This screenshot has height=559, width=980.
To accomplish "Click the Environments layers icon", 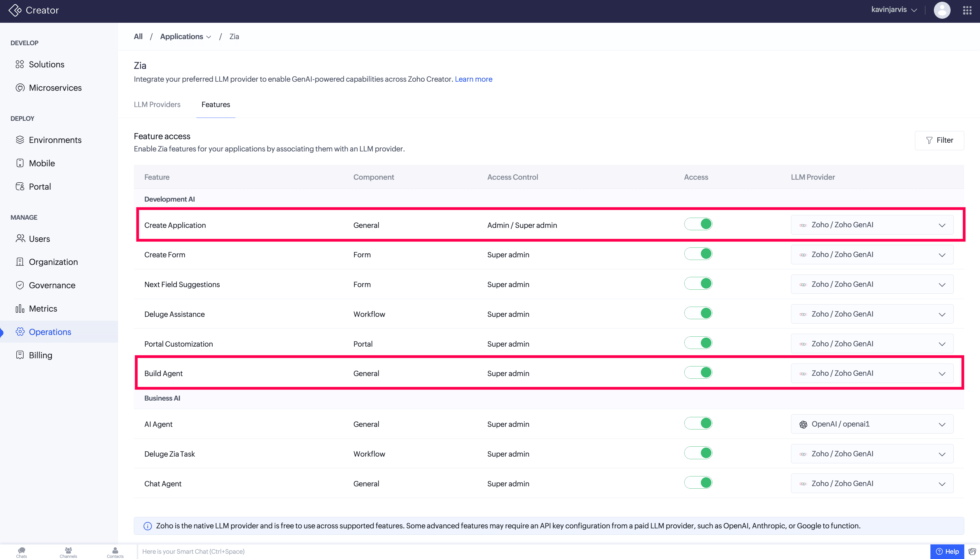I will coord(20,140).
